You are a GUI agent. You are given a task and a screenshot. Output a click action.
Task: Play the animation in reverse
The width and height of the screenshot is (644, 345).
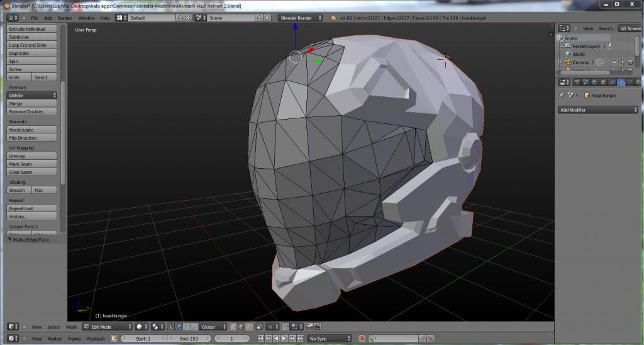point(276,339)
